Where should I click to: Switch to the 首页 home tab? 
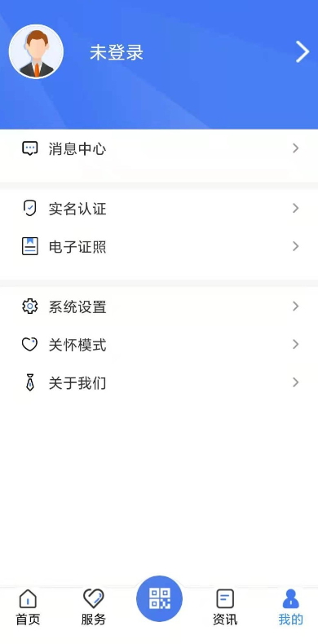[x=28, y=607]
